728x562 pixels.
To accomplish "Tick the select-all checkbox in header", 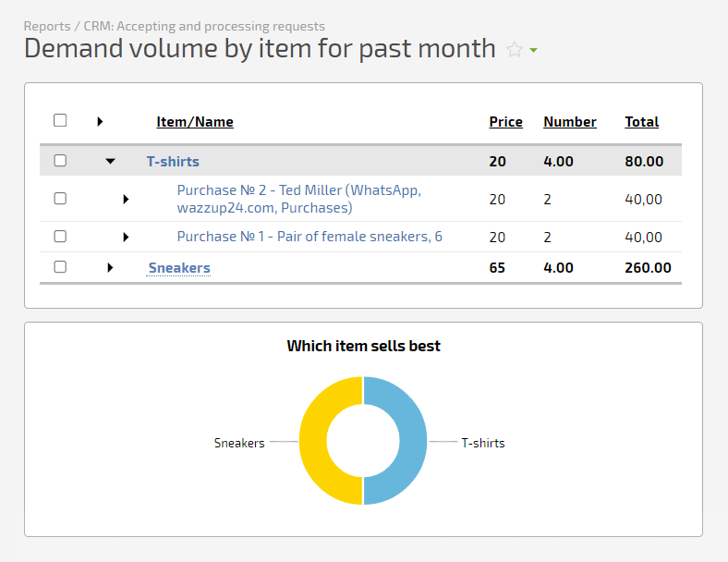I will (60, 120).
